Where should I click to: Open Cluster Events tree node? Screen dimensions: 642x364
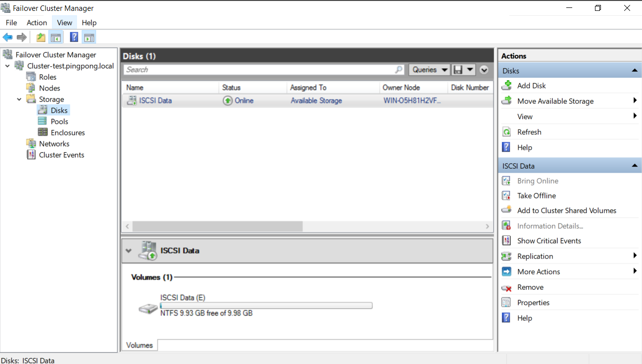pyautogui.click(x=61, y=155)
